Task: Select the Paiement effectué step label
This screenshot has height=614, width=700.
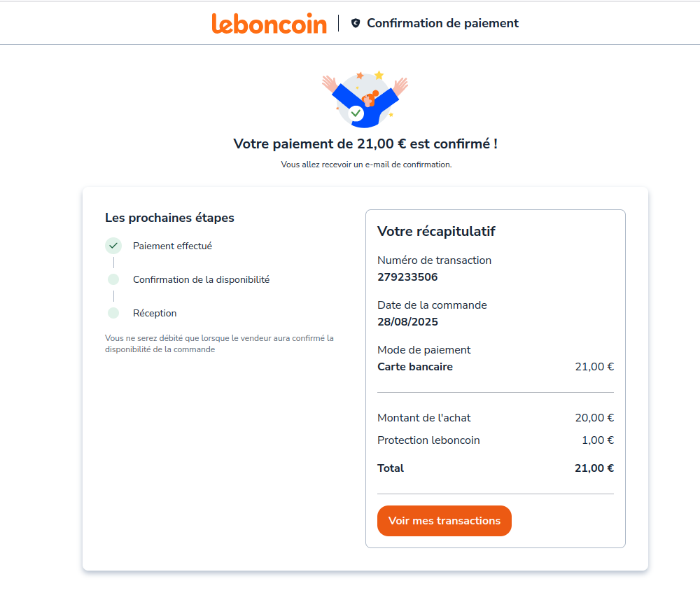Action: (x=172, y=246)
